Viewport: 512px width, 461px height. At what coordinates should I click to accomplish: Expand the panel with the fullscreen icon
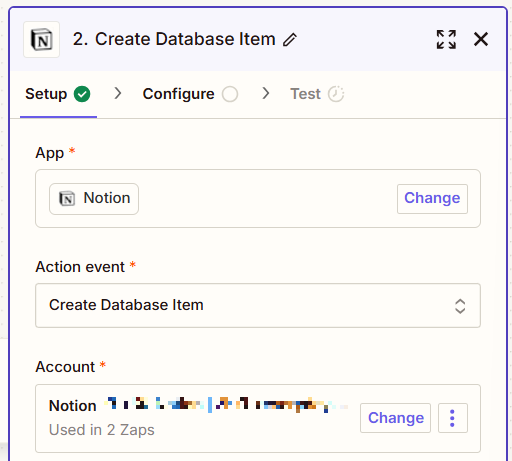[x=446, y=39]
